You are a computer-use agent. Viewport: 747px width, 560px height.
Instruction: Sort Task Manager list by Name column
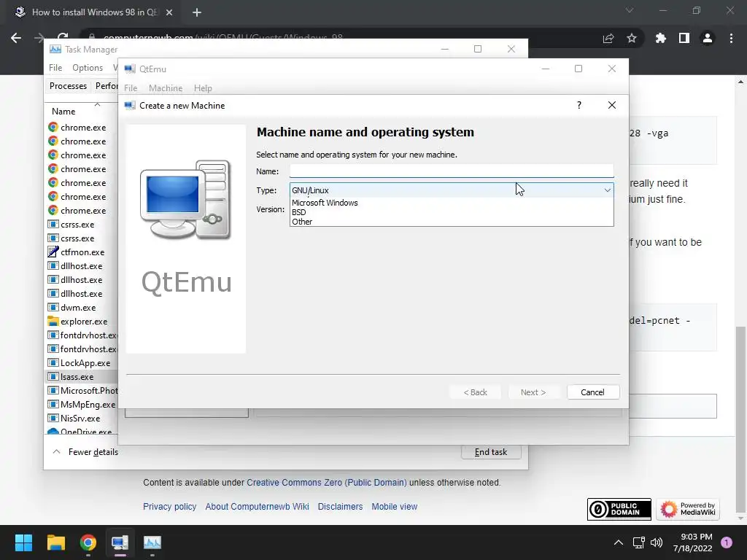click(63, 112)
